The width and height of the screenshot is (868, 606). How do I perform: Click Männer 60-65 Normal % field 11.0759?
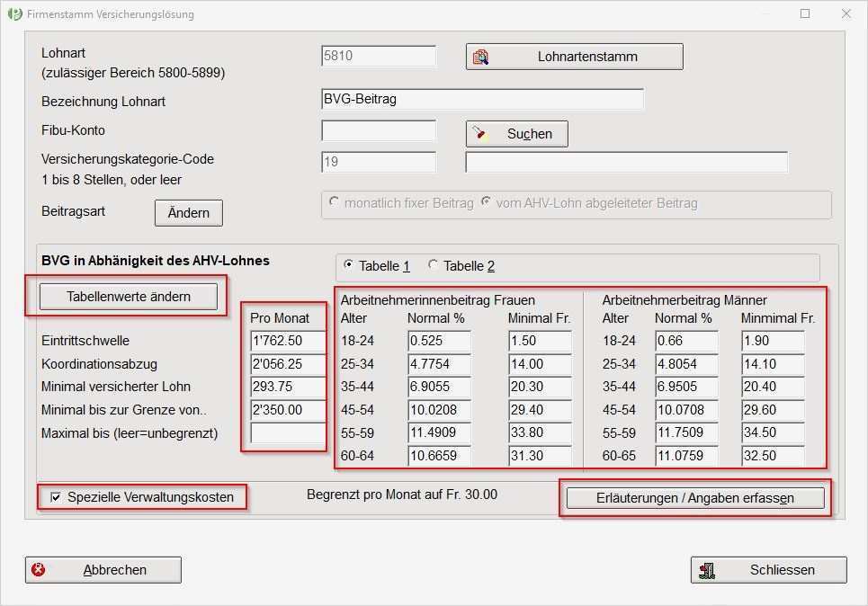coord(687,456)
